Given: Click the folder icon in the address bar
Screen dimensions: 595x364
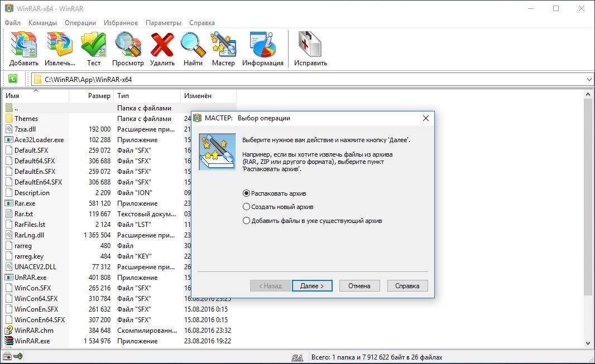Looking at the screenshot, I should click(37, 80).
